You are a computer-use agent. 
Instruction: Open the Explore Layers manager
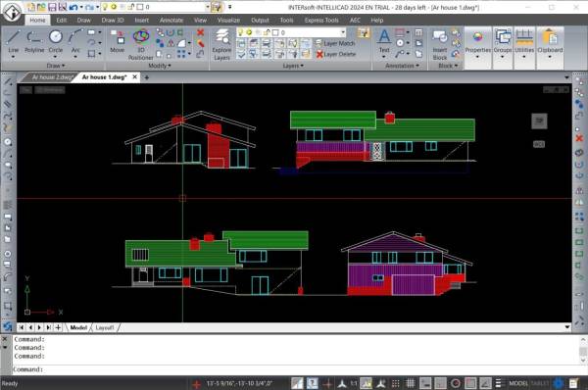(222, 44)
